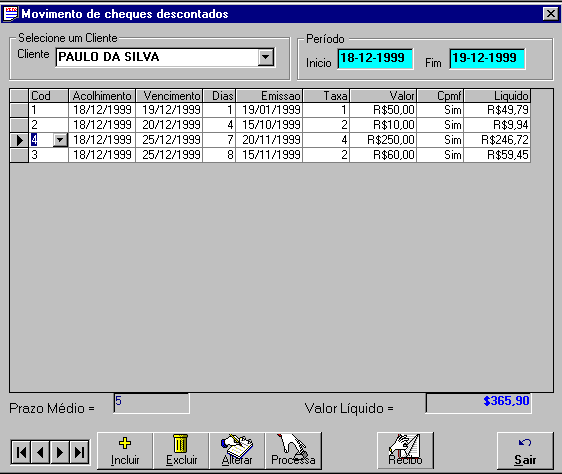This screenshot has width=562, height=474.
Task: Click the Vencimento column header
Action: tap(169, 96)
